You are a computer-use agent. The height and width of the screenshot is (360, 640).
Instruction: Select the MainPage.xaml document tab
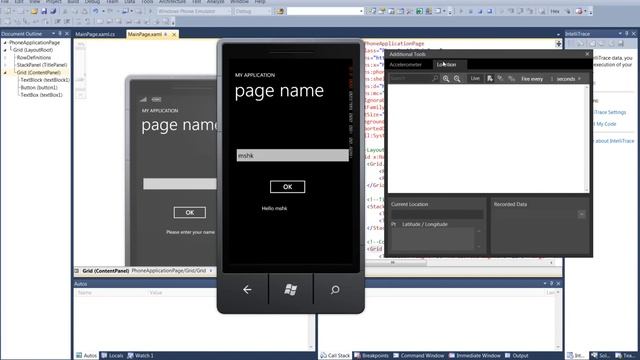[x=145, y=34]
